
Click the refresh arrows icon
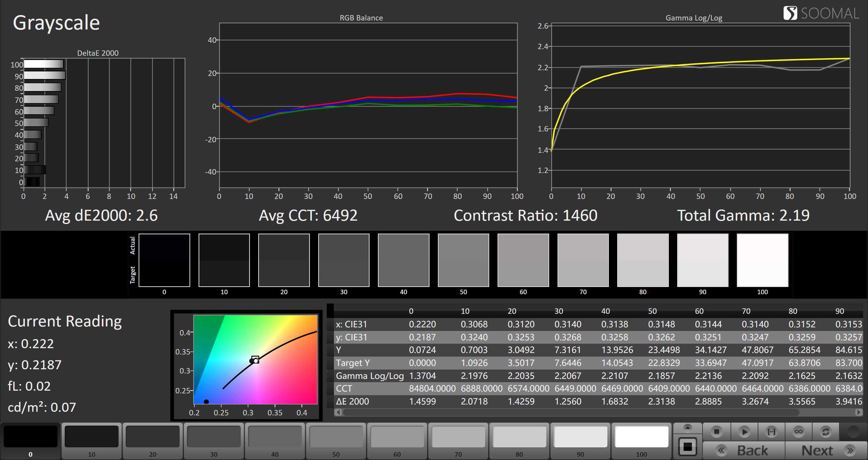(825, 432)
